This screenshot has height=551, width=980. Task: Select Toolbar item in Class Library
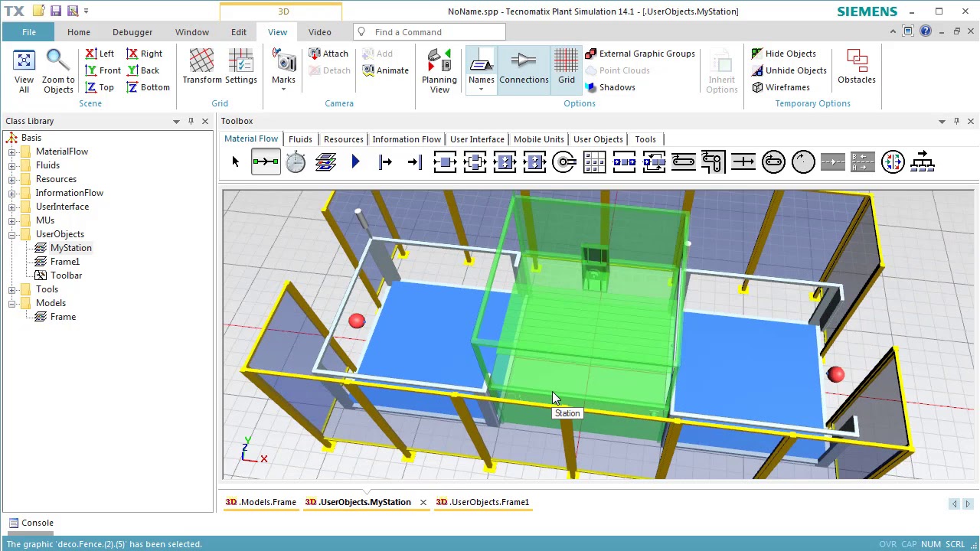pyautogui.click(x=66, y=275)
